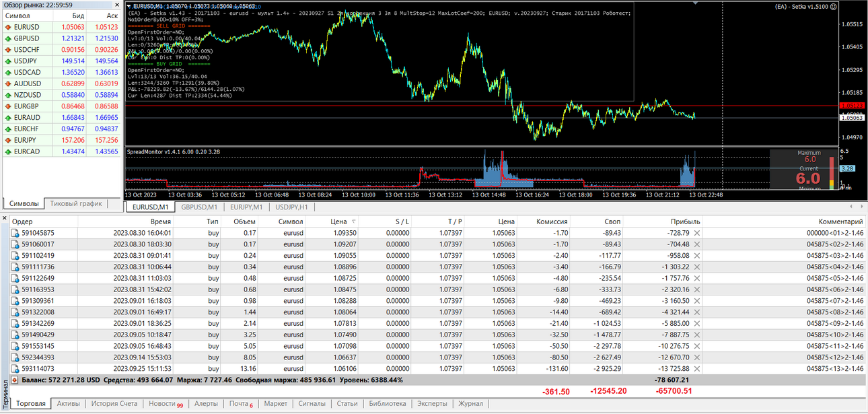Screen dimensions: 868x414
Task: Sort Market Watch by the Бид column header
Action: click(70, 15)
